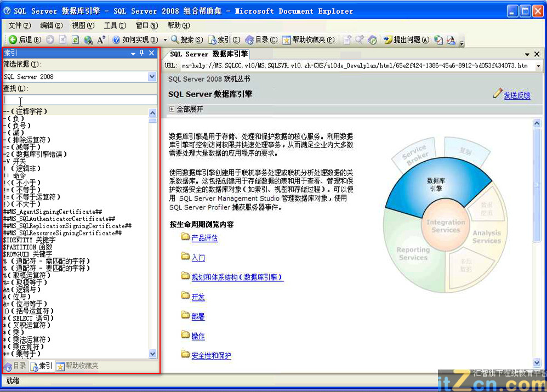Click the Sync with contents toolbar icon
Screen dimensions: 547x392
[x=372, y=40]
